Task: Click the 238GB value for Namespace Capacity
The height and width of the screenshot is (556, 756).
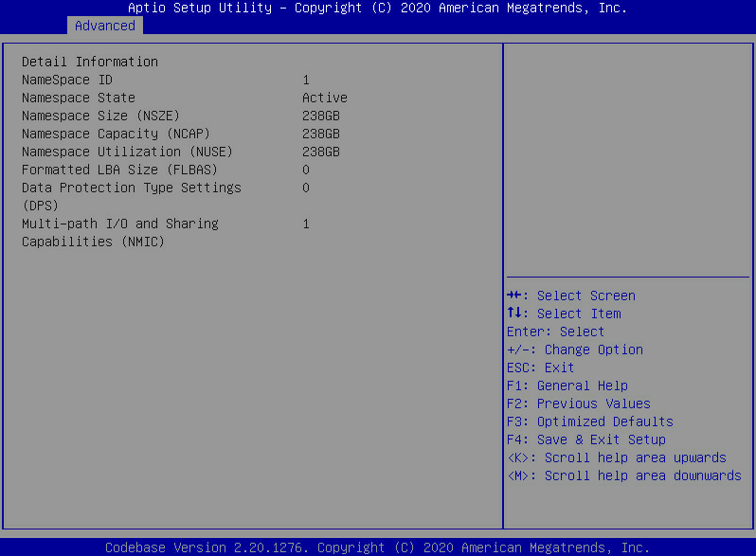Action: pos(321,134)
